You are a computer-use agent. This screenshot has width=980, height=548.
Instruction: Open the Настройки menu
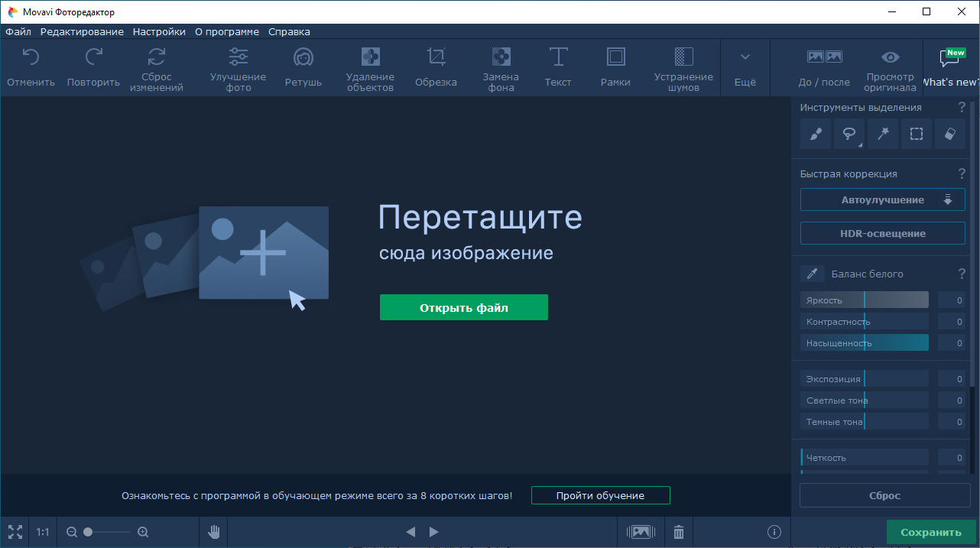pos(159,31)
